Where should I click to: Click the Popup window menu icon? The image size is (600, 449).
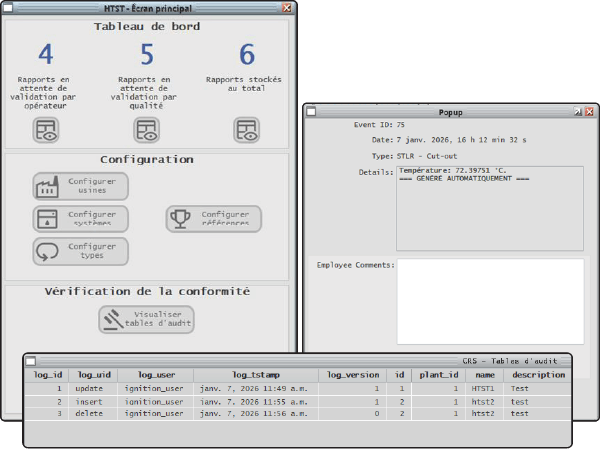[311, 112]
